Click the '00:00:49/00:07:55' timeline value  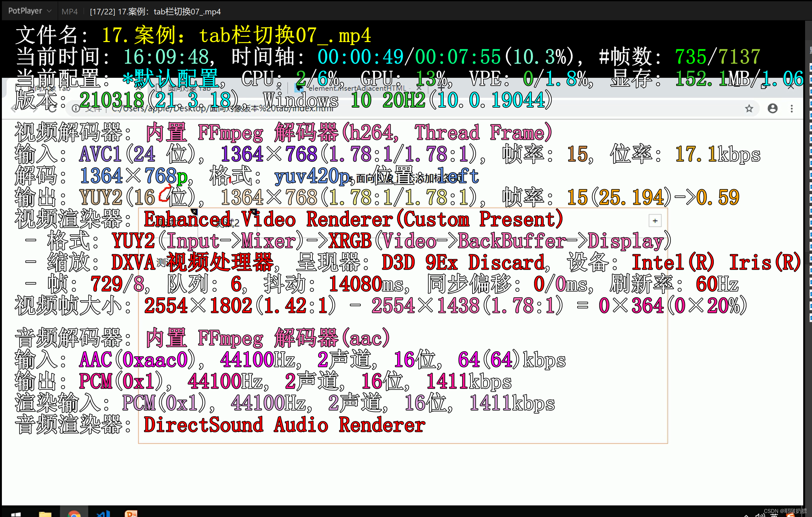click(409, 56)
